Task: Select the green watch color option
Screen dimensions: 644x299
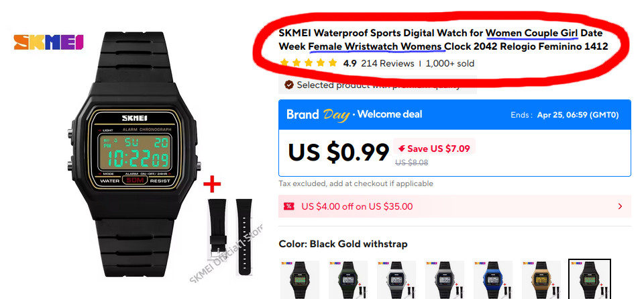Action: [348, 280]
